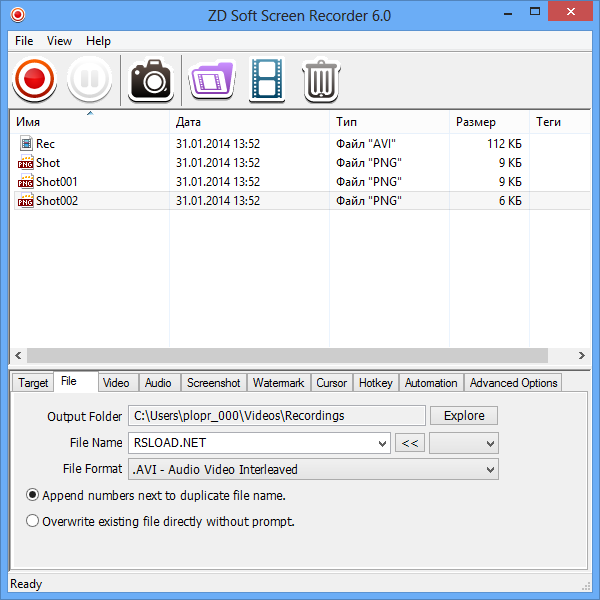Click the greyed-out pause button

click(x=90, y=80)
